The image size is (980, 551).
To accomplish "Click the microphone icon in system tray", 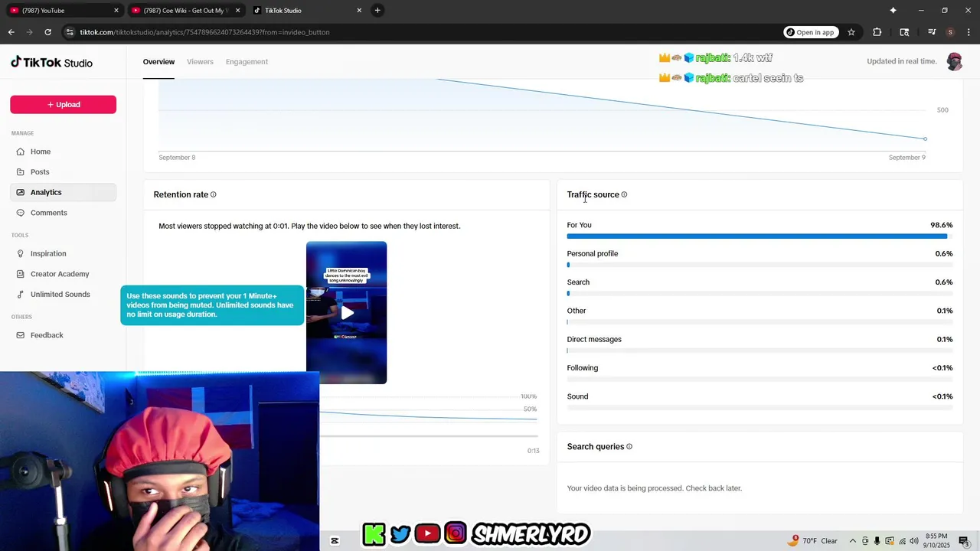I will point(877,541).
